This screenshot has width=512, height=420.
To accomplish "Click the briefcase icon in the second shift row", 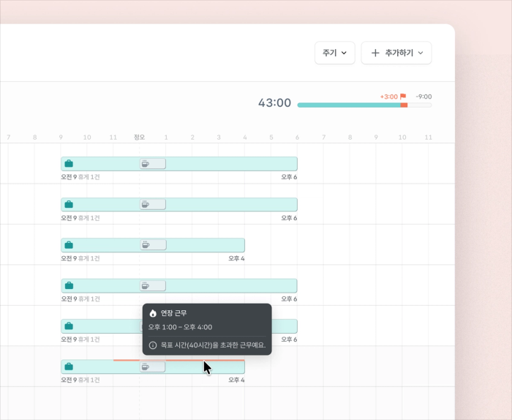I will point(69,204).
